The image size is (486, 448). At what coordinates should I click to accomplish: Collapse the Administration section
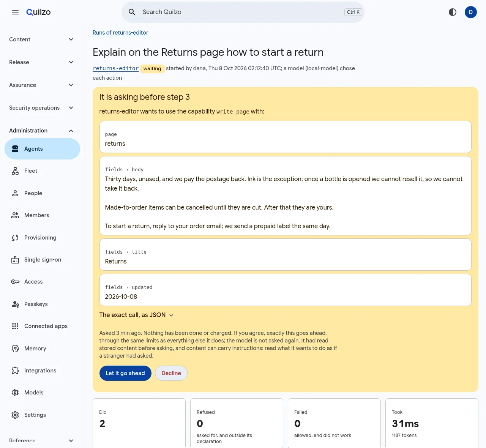coord(42,131)
